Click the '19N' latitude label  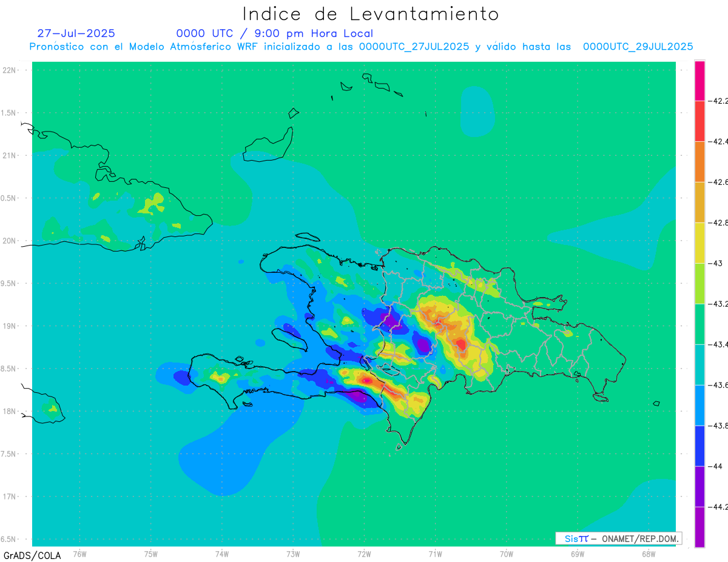pos(9,326)
